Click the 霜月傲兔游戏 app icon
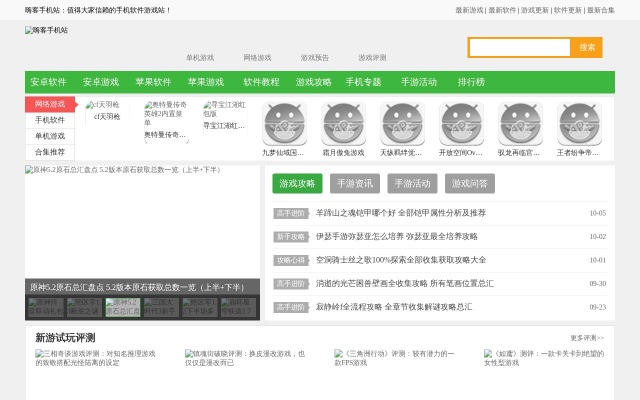 pos(343,124)
